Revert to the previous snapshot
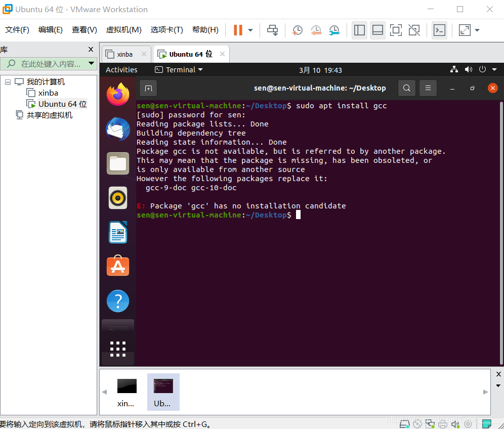Viewport: 504px width, 429px height. tap(316, 30)
